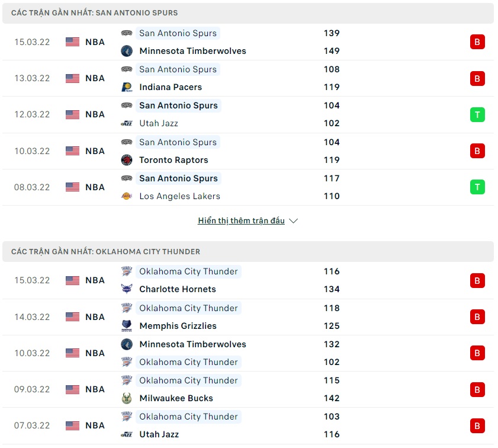
Task: Select Charlotte Hornets team name
Action: click(x=177, y=289)
